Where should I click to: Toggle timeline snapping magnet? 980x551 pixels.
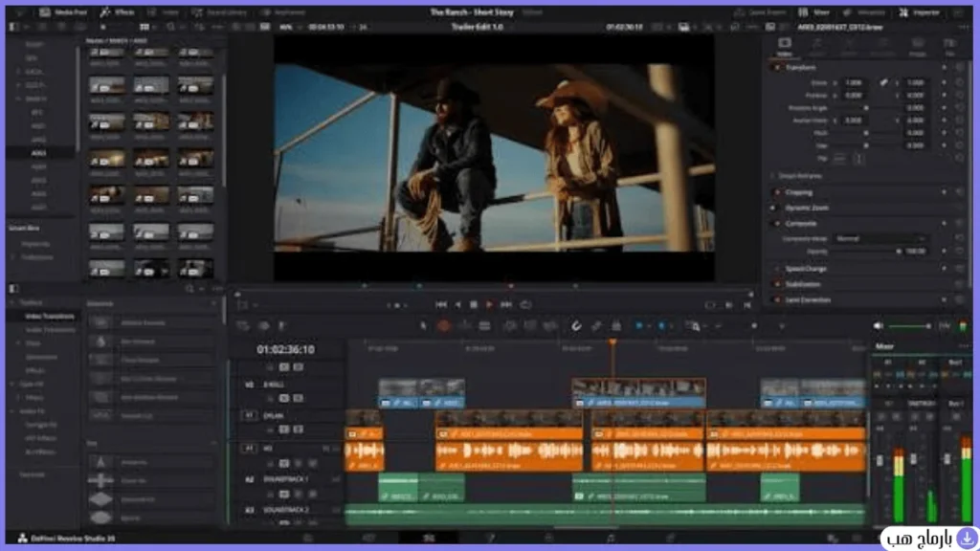tap(576, 326)
